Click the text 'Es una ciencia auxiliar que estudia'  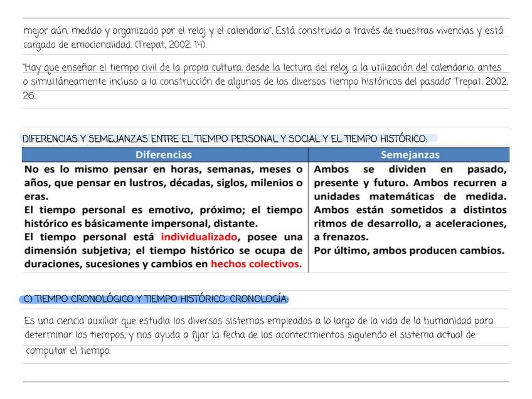click(98, 321)
